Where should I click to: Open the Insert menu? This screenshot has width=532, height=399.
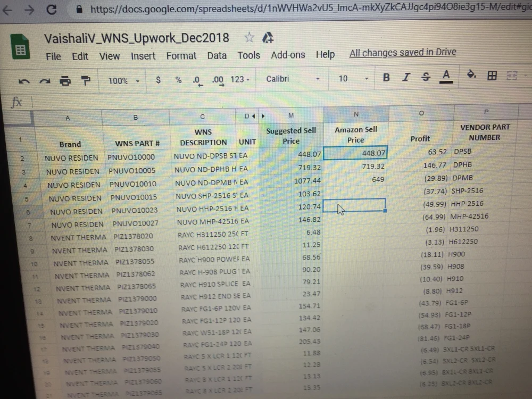(x=143, y=56)
